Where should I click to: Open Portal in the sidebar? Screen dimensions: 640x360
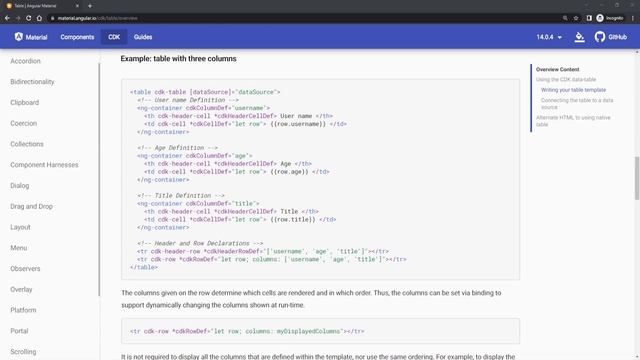19,331
